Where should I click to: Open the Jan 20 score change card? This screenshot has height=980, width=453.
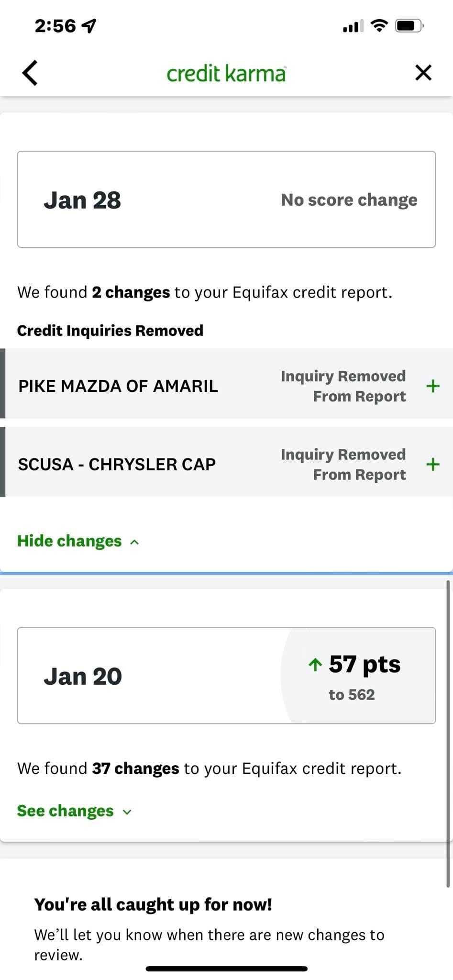[x=226, y=676]
